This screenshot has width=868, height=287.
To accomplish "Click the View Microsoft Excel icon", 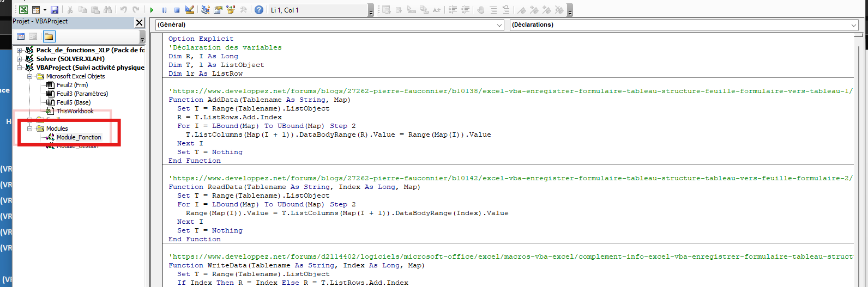I will pyautogui.click(x=23, y=10).
